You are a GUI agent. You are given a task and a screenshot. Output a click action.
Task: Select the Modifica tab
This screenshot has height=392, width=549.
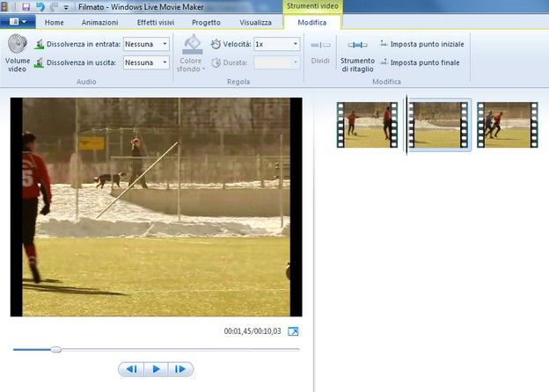click(312, 22)
